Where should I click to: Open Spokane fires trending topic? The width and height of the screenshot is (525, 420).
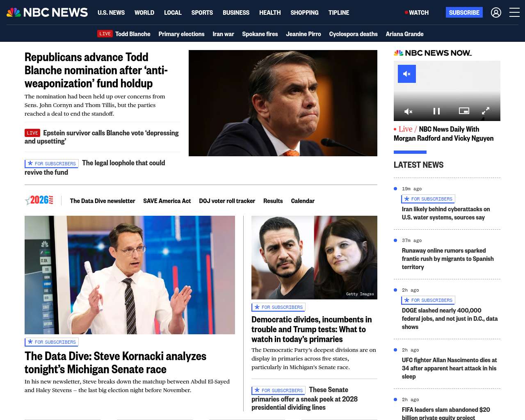(260, 34)
